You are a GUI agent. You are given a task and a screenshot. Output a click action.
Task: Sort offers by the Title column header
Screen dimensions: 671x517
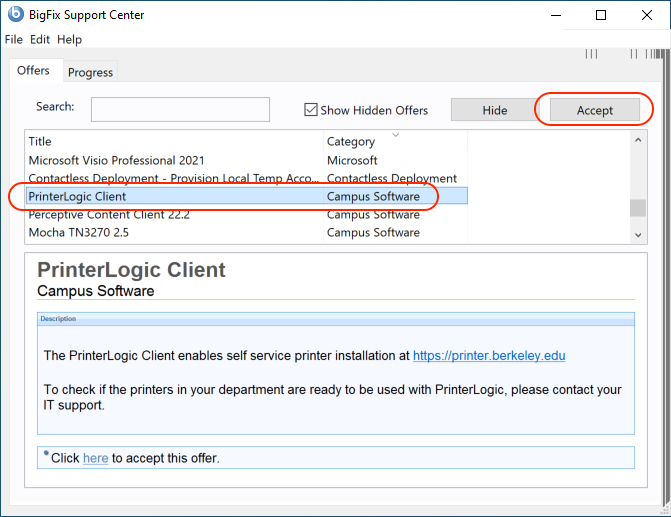coord(40,141)
